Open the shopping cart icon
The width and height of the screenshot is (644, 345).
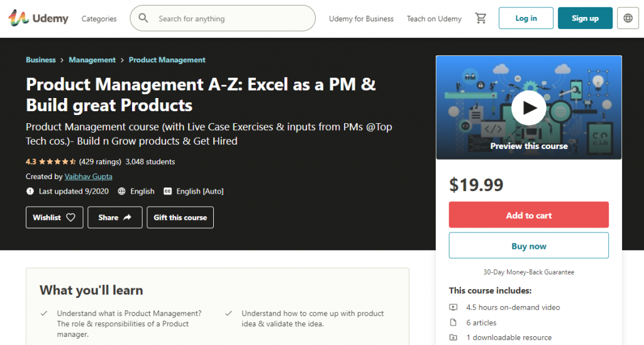click(x=481, y=18)
